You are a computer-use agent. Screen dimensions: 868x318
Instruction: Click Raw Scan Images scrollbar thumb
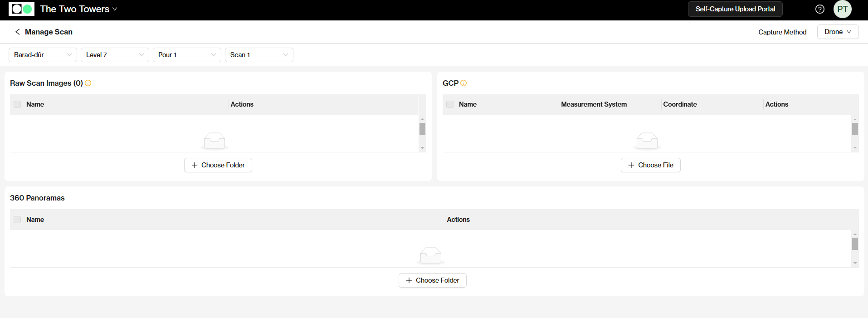(x=422, y=129)
